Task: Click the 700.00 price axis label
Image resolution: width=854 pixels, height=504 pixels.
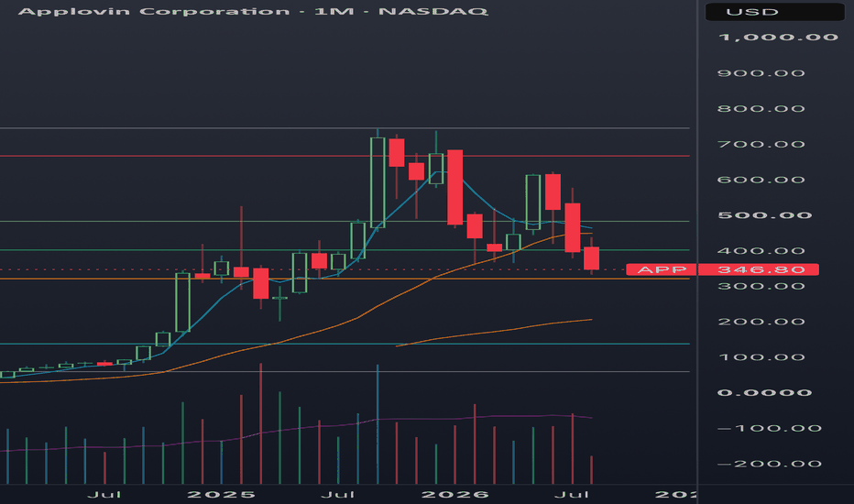Action: [x=761, y=144]
